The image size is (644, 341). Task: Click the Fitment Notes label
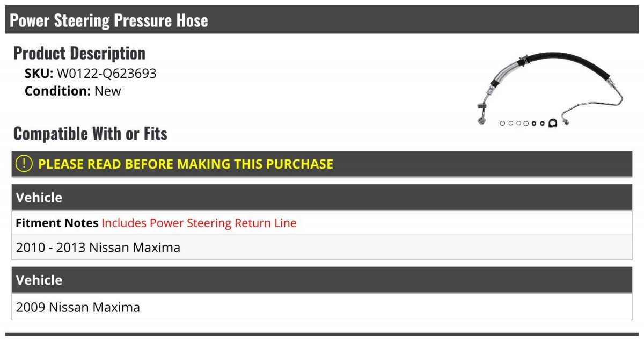[x=57, y=223]
